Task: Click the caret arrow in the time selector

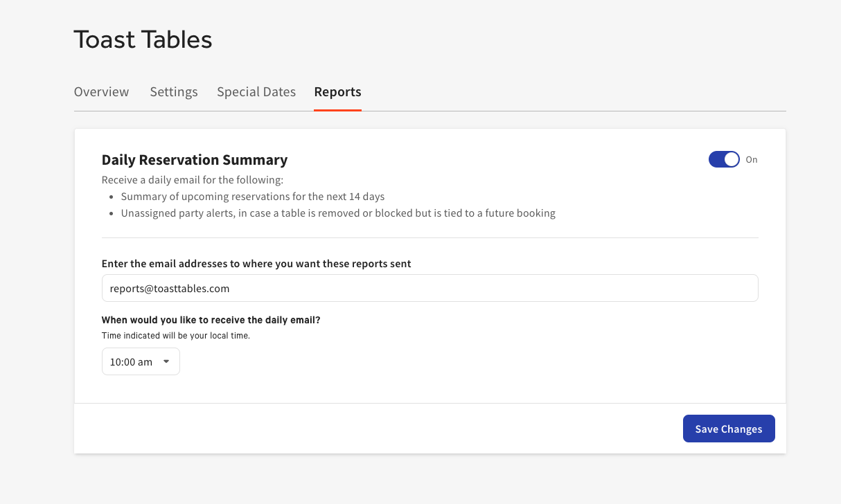Action: click(x=166, y=361)
